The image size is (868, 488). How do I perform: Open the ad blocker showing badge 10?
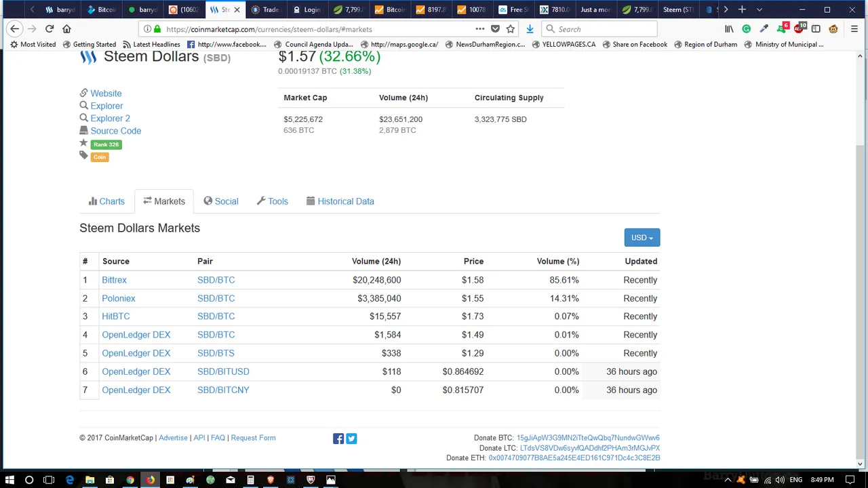800,28
